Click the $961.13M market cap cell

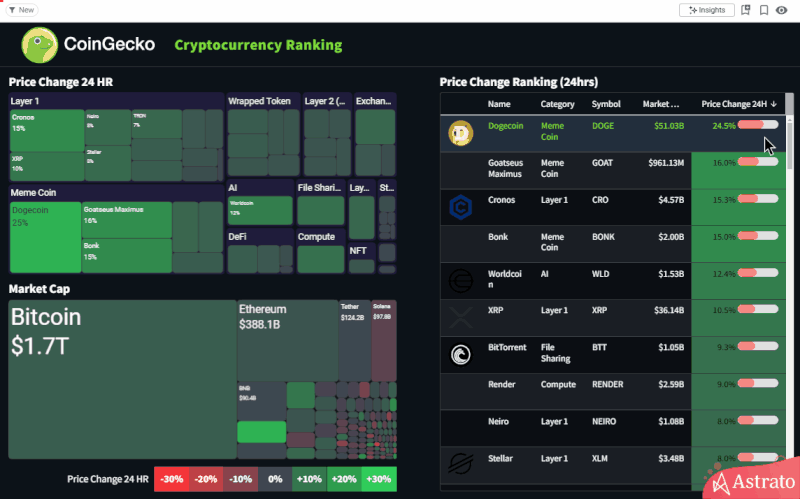pos(666,163)
